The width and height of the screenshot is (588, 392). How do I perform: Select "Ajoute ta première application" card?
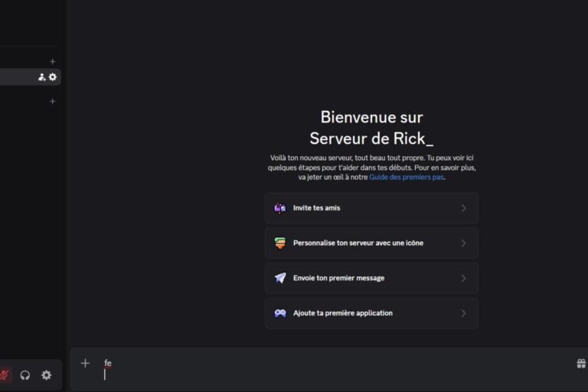(371, 313)
